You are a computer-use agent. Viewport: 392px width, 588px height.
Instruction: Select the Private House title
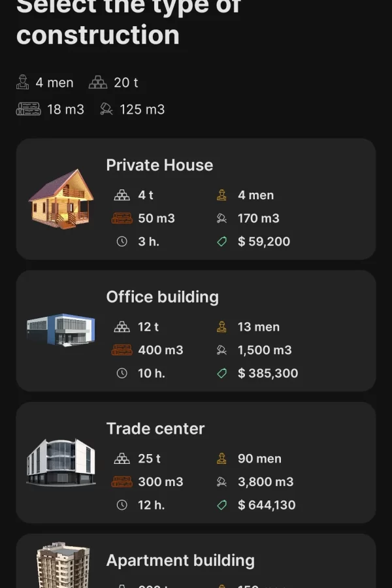[159, 165]
